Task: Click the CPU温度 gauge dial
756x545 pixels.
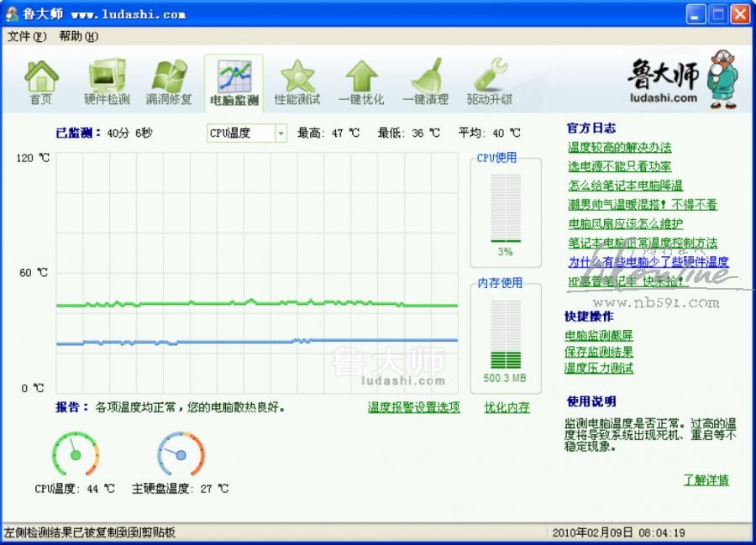Action: tap(76, 454)
